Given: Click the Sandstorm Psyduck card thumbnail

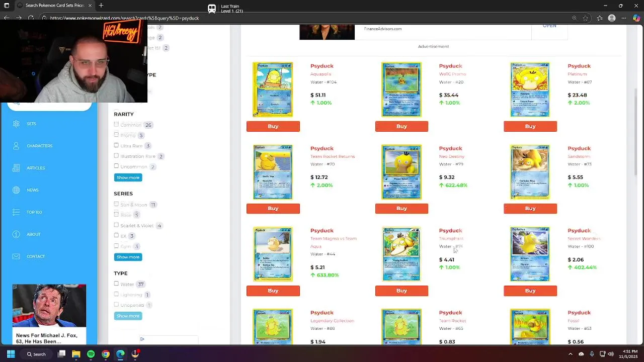Looking at the screenshot, I should tap(530, 172).
